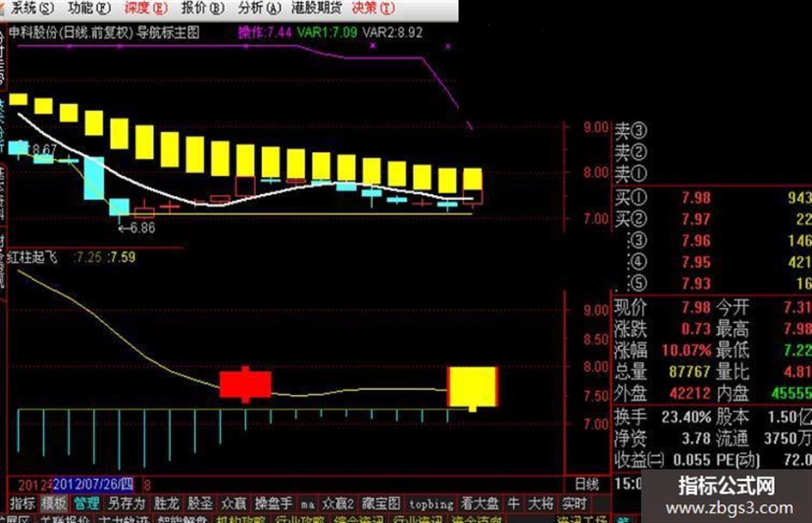This screenshot has width=812, height=523.
Task: Click the green VAR1:7.09 value
Action: point(327,33)
